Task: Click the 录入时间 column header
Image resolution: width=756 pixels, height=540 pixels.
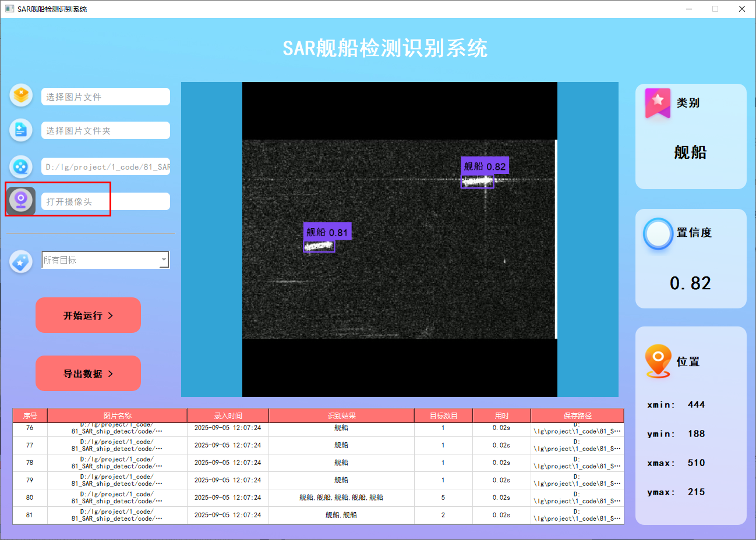Action: tap(228, 415)
